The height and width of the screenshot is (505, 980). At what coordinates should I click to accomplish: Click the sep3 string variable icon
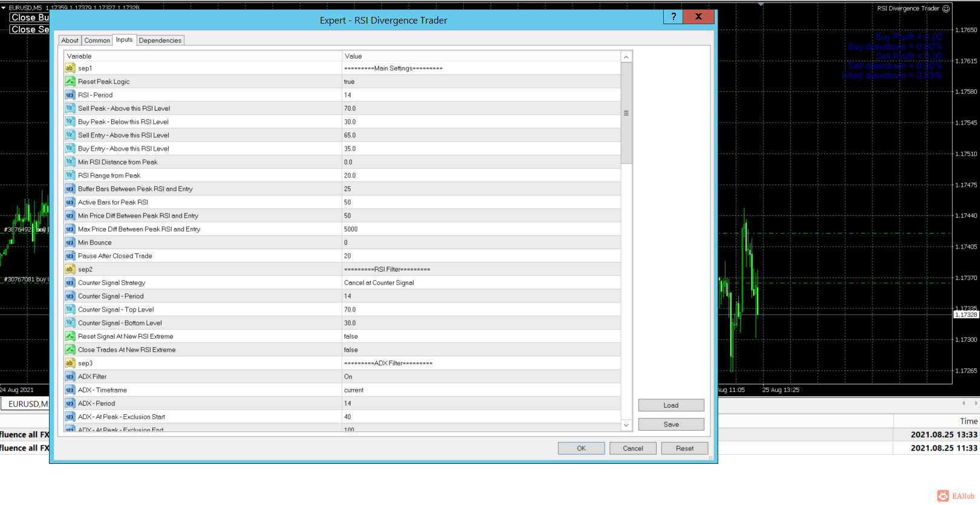(x=70, y=363)
